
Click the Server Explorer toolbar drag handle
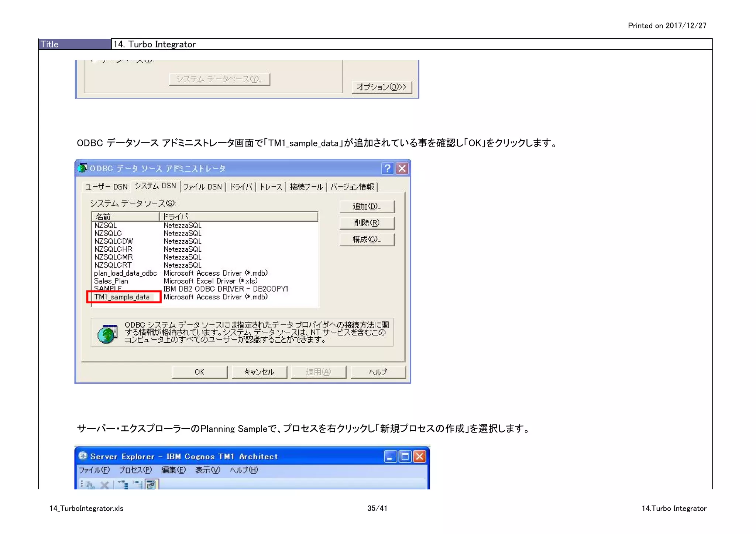(82, 484)
